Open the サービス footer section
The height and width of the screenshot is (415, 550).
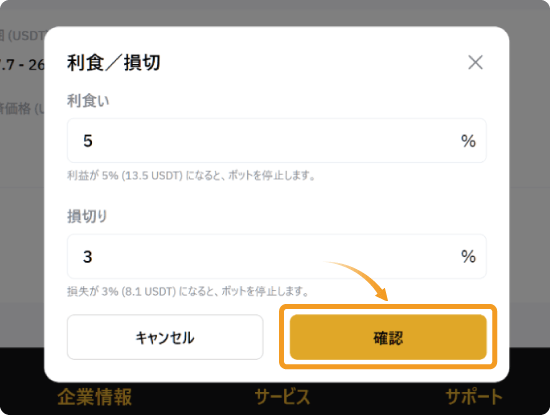point(282,397)
